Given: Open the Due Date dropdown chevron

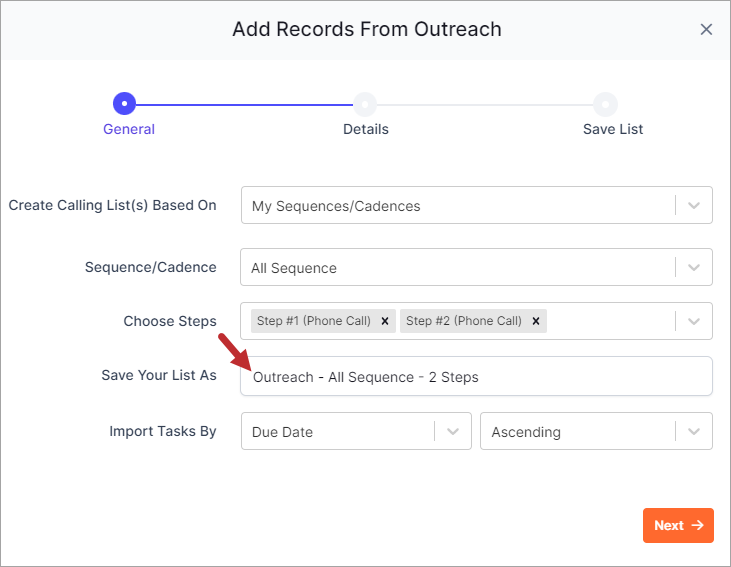Looking at the screenshot, I should [453, 431].
